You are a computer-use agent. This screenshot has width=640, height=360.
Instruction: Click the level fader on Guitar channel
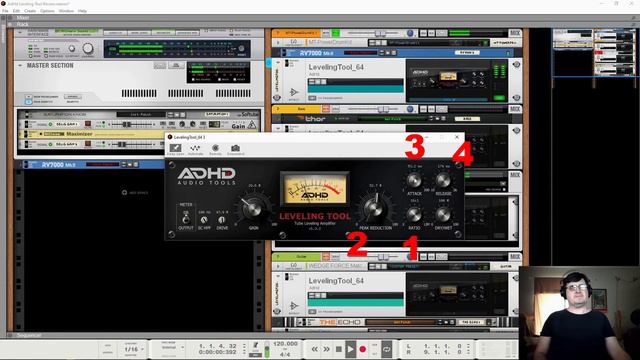[x=383, y=257]
